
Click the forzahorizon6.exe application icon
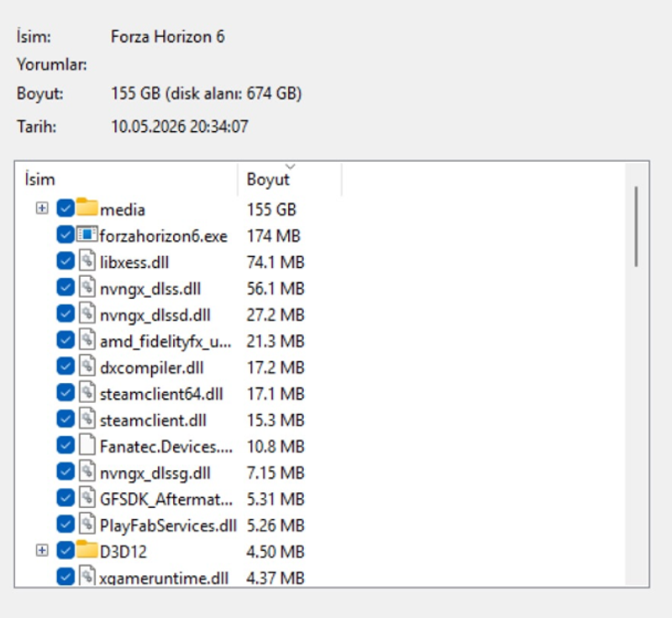click(87, 235)
